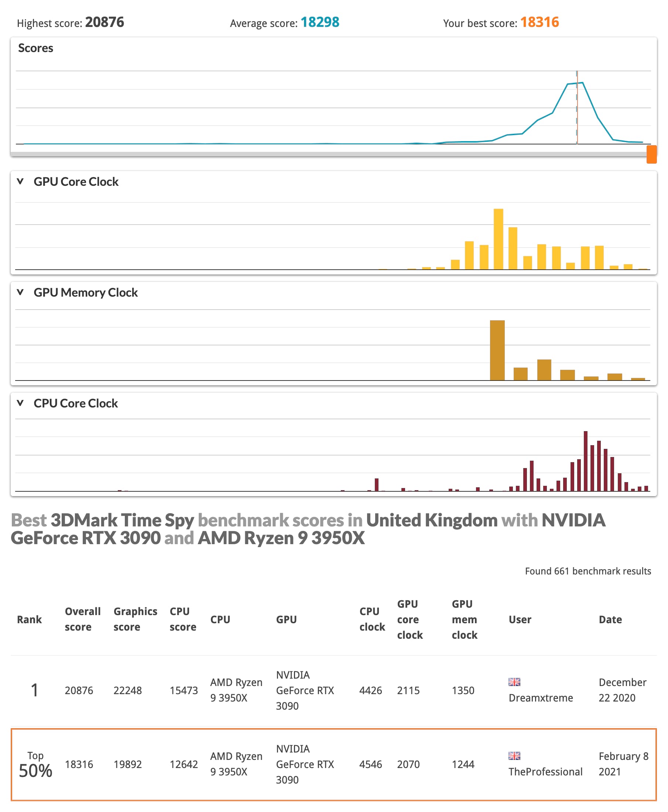
Task: Click the Graphics score column header
Action: 136,620
